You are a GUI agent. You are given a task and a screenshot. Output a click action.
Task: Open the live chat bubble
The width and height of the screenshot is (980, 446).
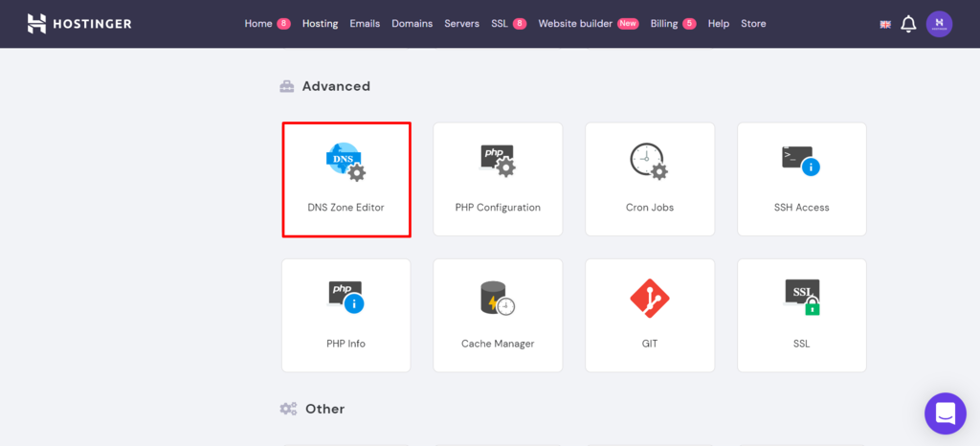point(945,413)
